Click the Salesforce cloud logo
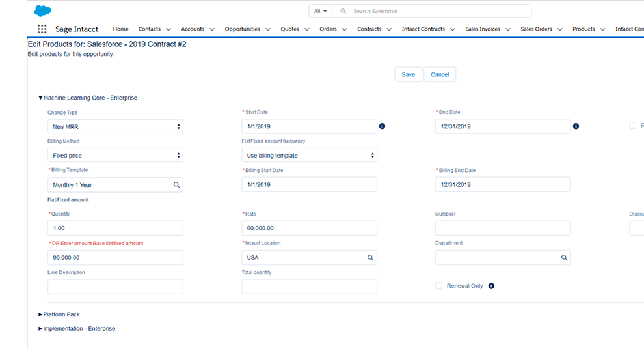Viewport: 644px width, 349px height. tap(42, 10)
